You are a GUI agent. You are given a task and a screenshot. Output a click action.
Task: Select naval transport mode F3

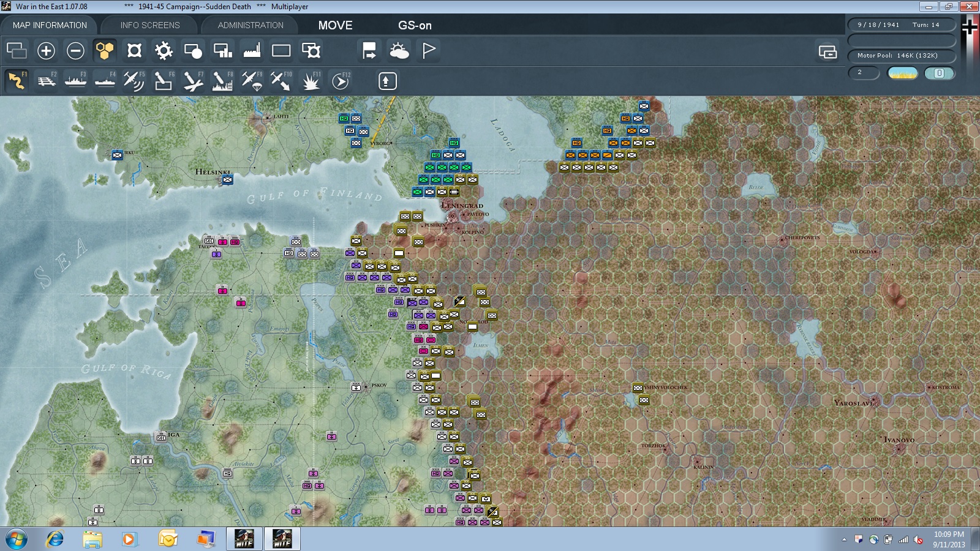click(75, 81)
